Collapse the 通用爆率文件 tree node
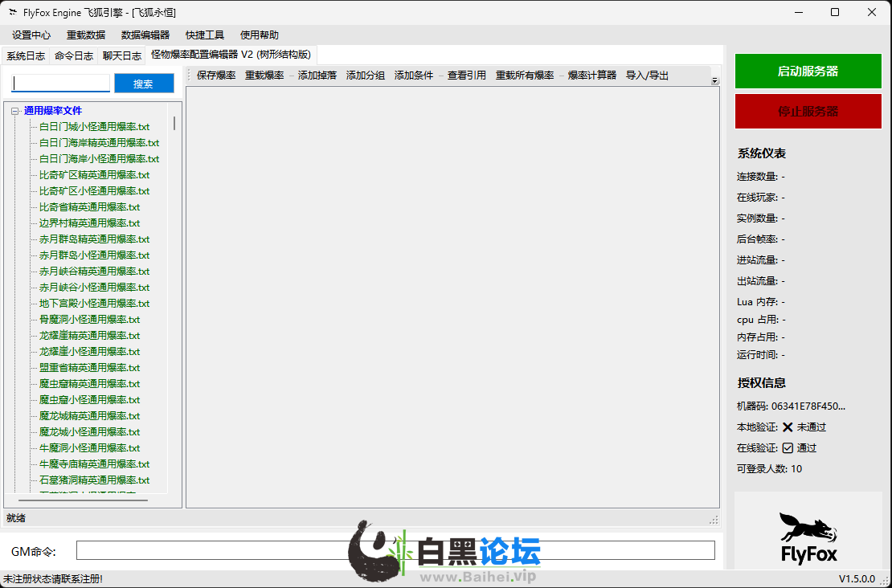This screenshot has height=588, width=892. click(x=15, y=111)
